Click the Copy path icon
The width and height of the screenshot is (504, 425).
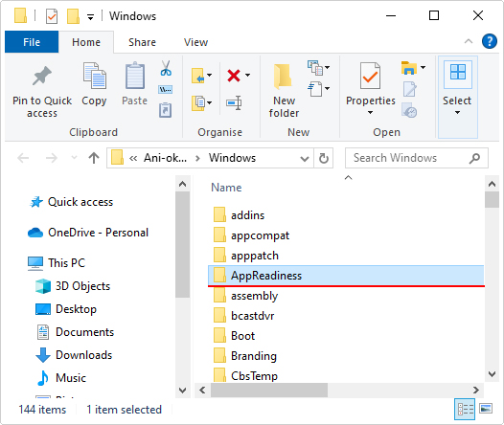pos(166,90)
